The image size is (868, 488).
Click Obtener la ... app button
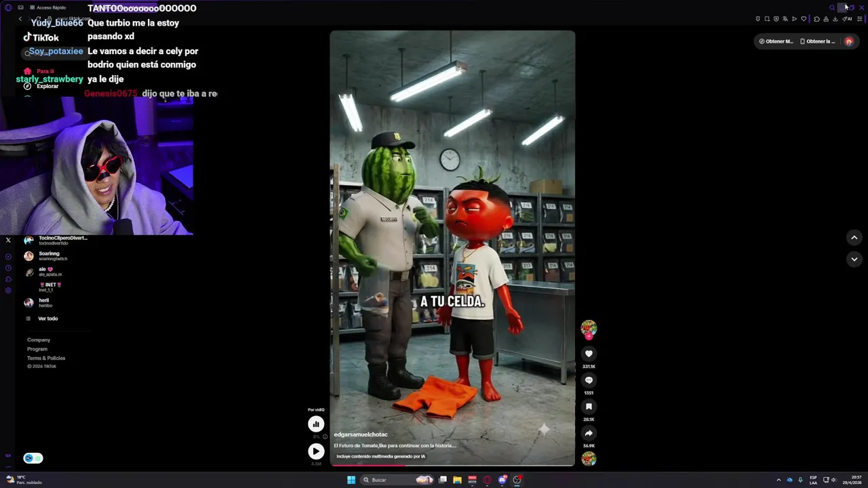pos(818,41)
